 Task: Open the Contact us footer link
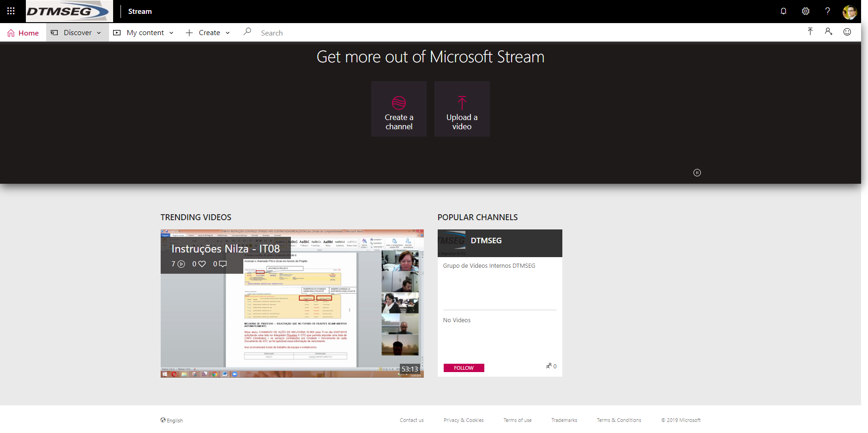pos(411,421)
